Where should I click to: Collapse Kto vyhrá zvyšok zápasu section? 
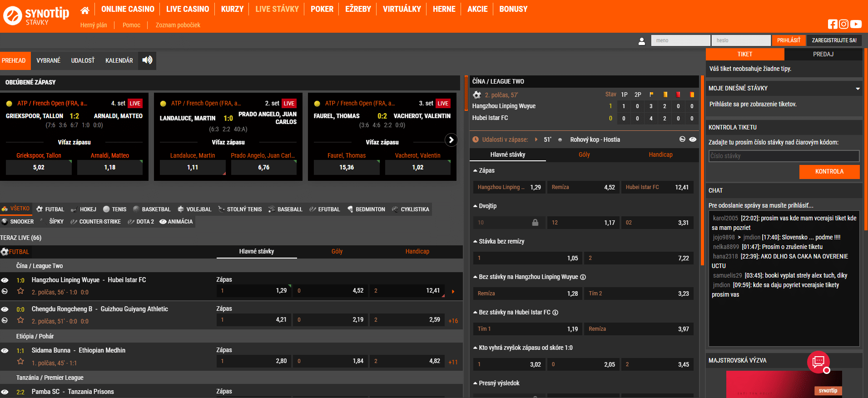point(523,348)
